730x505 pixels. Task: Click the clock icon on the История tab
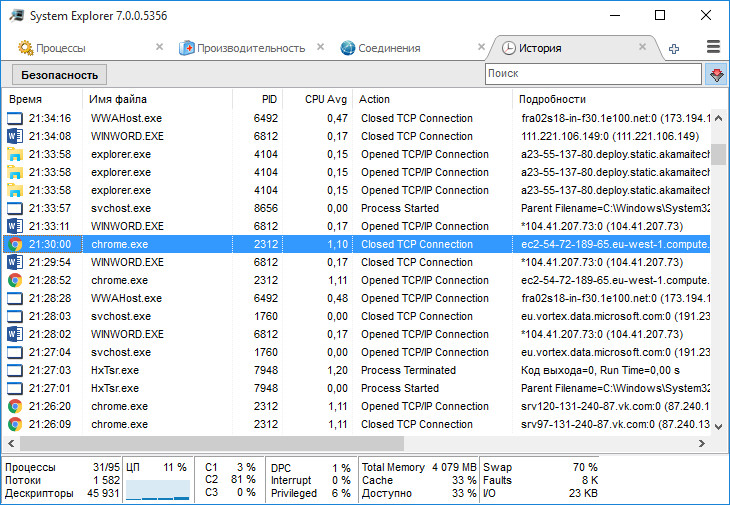(509, 48)
